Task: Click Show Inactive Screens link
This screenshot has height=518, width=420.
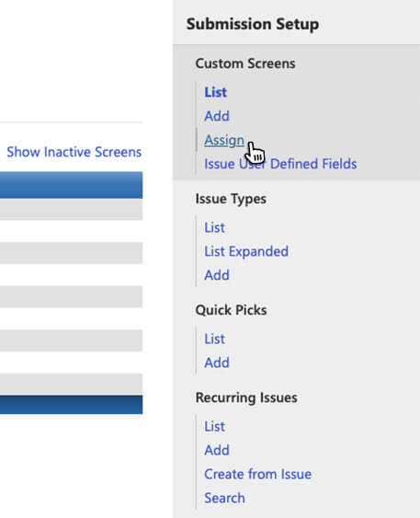Action: pyautogui.click(x=74, y=152)
